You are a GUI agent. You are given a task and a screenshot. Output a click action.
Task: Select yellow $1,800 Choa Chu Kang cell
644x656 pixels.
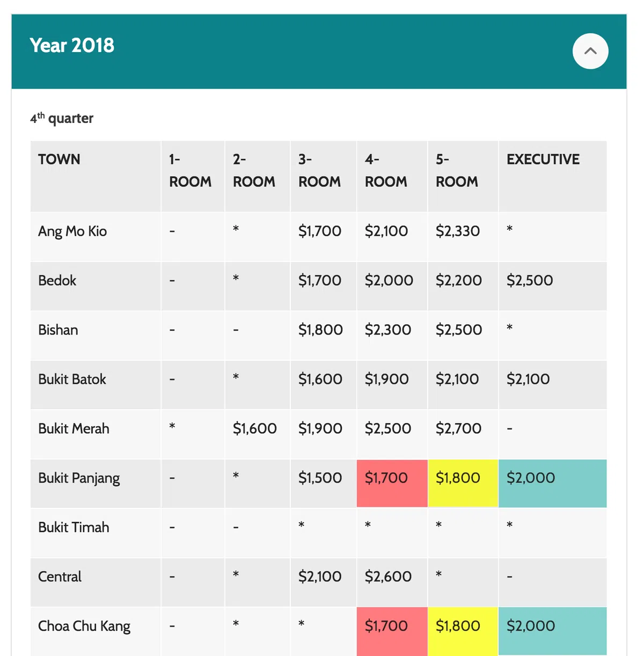pyautogui.click(x=458, y=626)
